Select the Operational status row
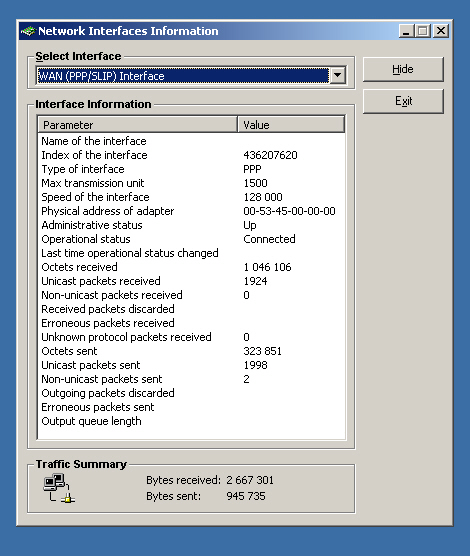This screenshot has height=556, width=470. pyautogui.click(x=191, y=239)
